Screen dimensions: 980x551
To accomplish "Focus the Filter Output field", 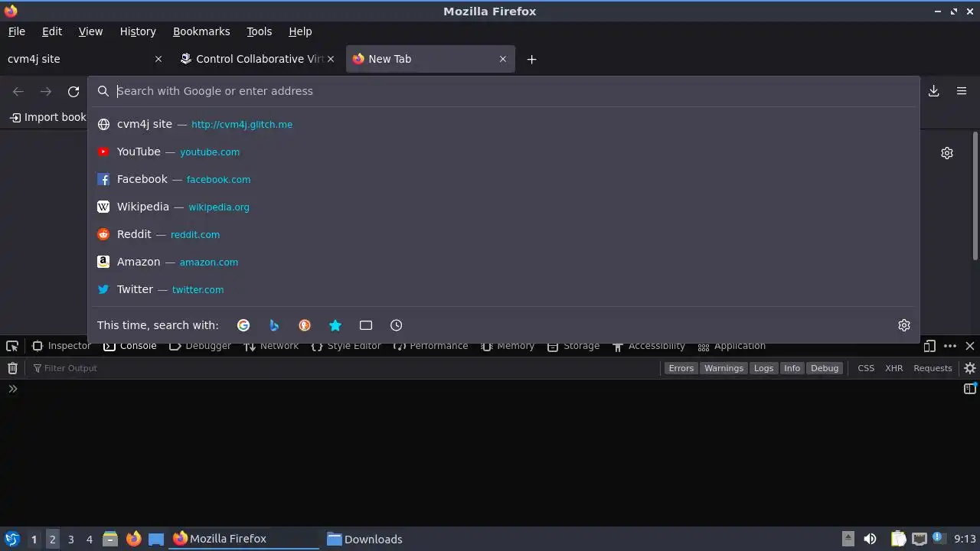I will click(x=343, y=368).
